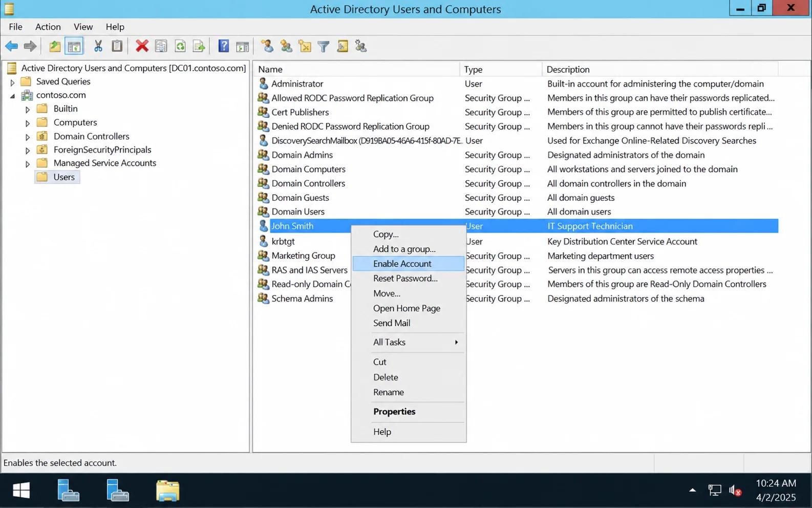
Task: Click the Name column header
Action: tap(356, 69)
